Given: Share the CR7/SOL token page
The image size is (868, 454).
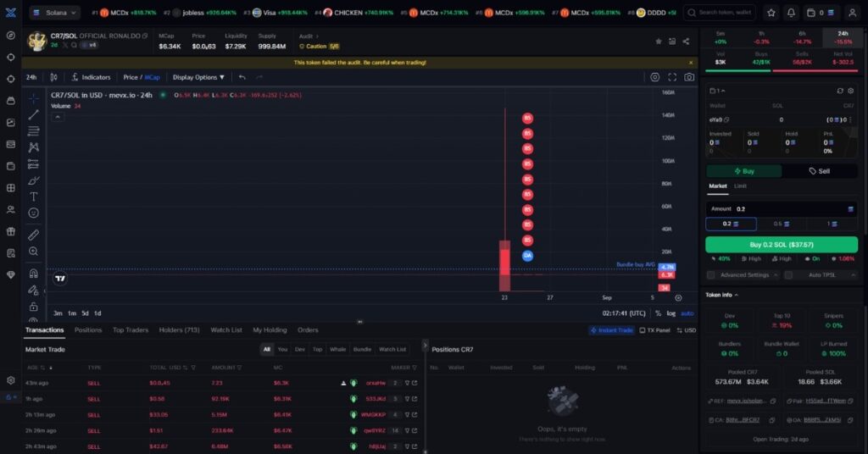Looking at the screenshot, I should tap(686, 42).
